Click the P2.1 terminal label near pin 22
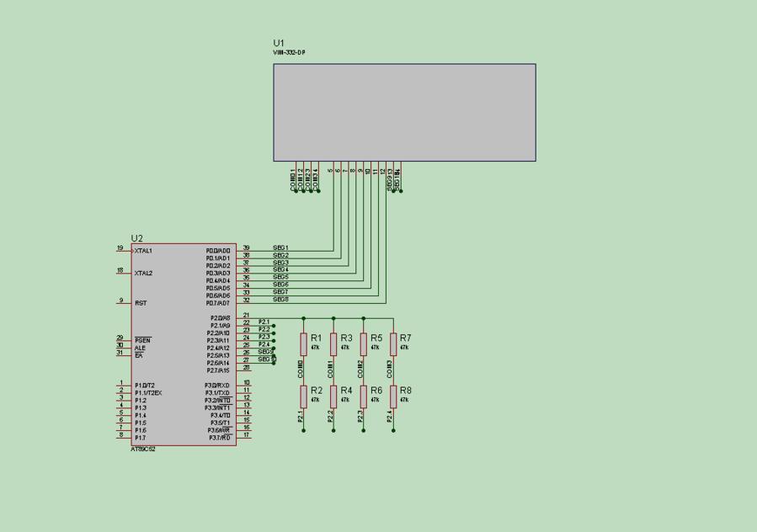The width and height of the screenshot is (757, 532). coord(264,322)
